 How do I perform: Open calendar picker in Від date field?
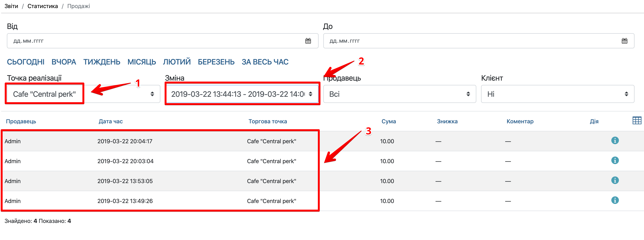(308, 41)
